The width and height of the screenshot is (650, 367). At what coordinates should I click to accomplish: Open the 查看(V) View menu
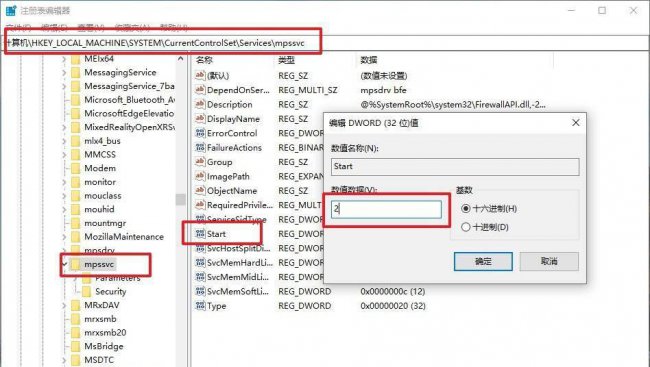[x=91, y=28]
